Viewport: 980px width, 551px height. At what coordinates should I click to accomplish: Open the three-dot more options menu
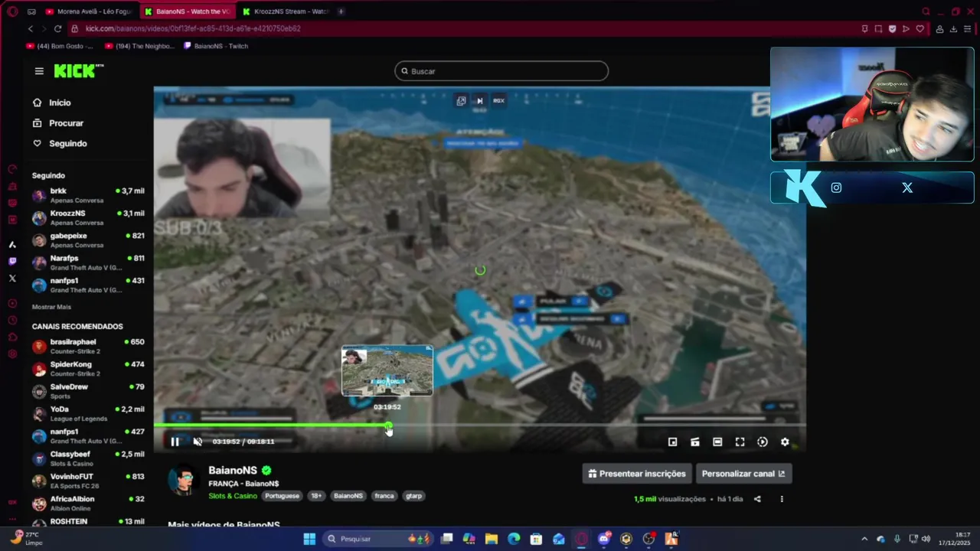[x=782, y=499]
